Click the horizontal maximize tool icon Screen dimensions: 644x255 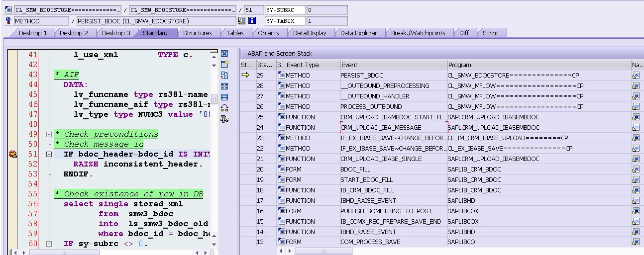[224, 97]
